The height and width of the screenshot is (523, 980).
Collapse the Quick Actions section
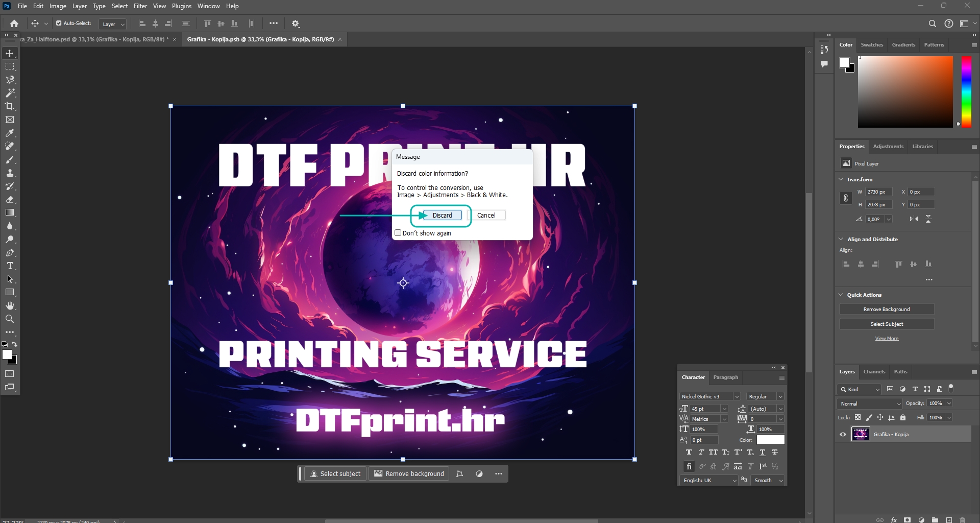point(841,295)
